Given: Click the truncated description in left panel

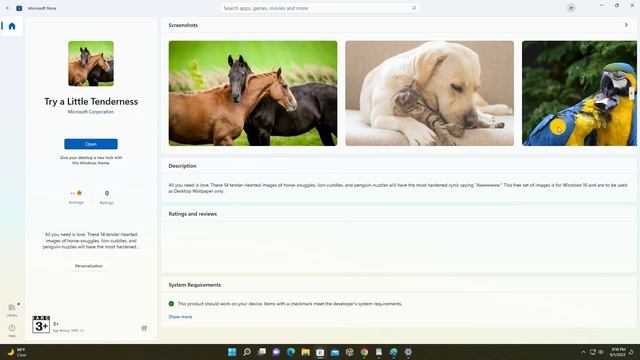Looking at the screenshot, I should pos(91,241).
